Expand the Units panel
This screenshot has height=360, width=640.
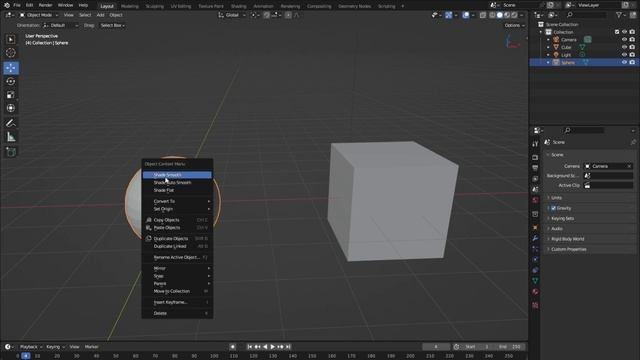tap(590, 198)
